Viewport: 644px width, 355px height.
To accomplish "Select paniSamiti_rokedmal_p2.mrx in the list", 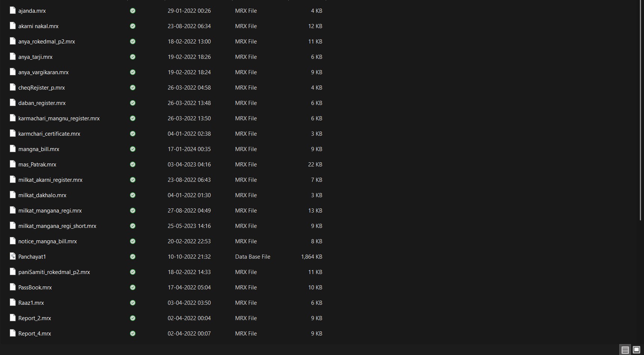I will point(54,272).
